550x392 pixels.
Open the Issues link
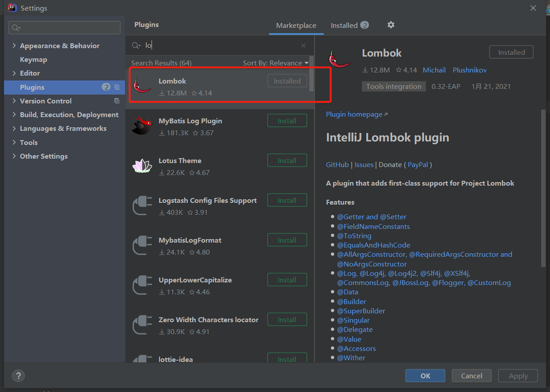pos(364,164)
